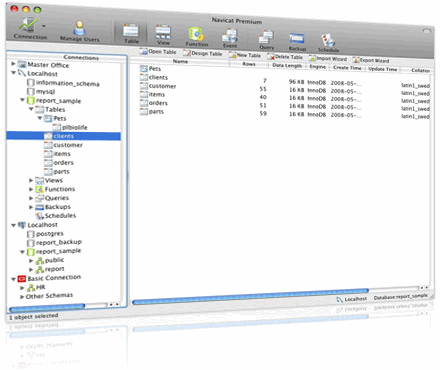
Task: Expand the Master Office connection
Action: click(x=13, y=63)
